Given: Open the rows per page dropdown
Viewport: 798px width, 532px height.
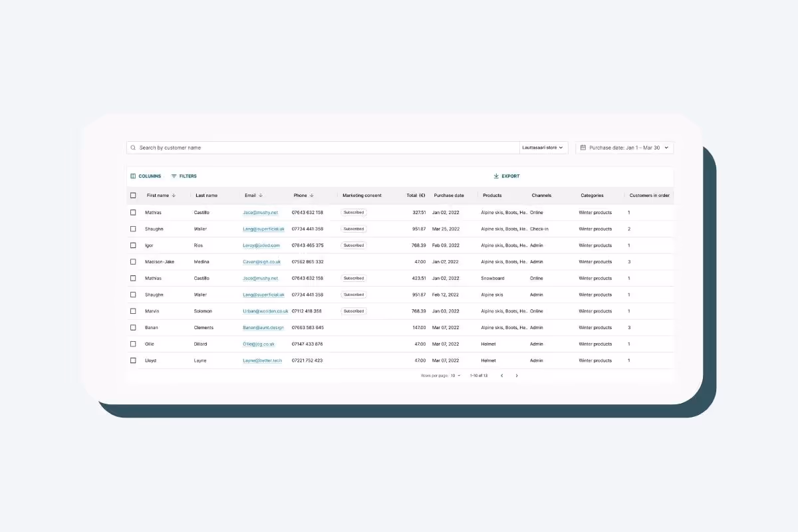Looking at the screenshot, I should click(x=456, y=375).
